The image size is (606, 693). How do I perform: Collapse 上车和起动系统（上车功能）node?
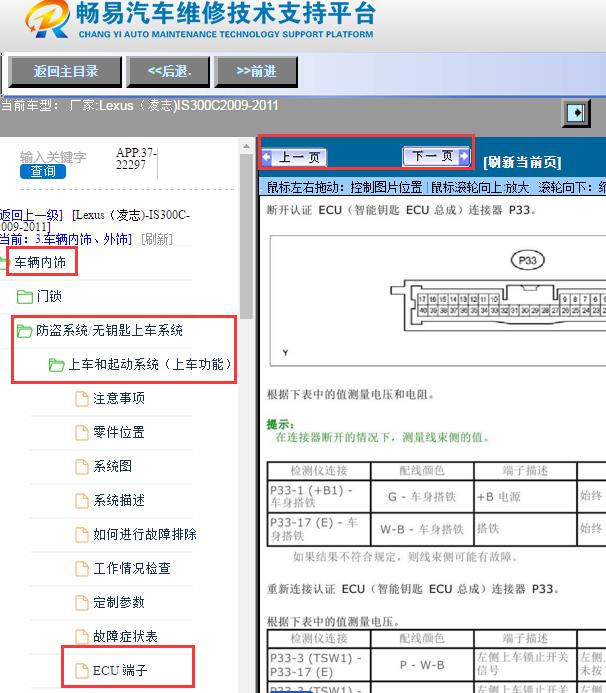(150, 365)
